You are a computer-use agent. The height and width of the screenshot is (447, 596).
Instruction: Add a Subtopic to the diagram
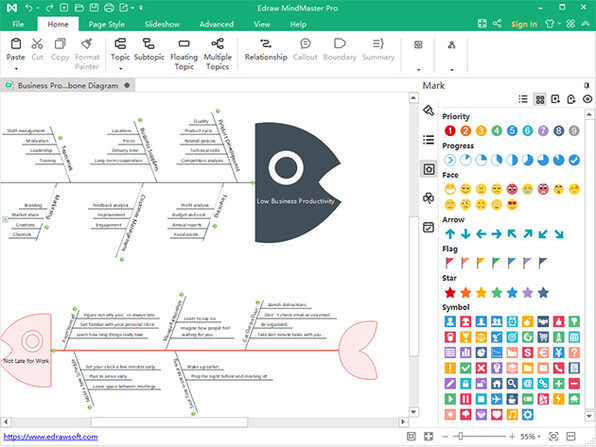pos(149,50)
